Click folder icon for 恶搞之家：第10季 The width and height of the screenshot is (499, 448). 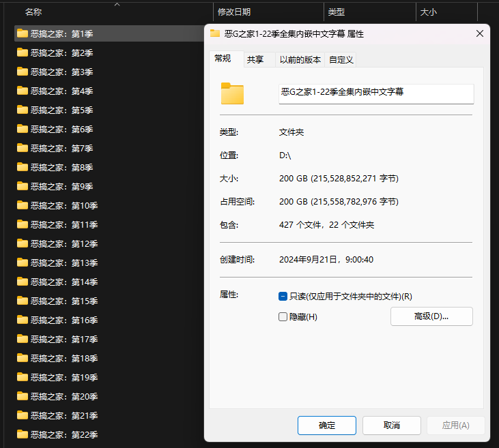(x=23, y=205)
